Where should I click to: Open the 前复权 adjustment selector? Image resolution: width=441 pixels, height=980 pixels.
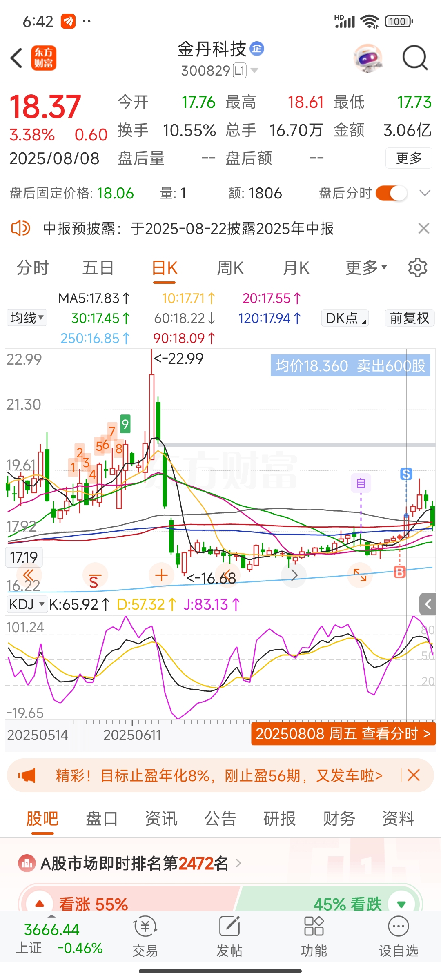pyautogui.click(x=410, y=318)
